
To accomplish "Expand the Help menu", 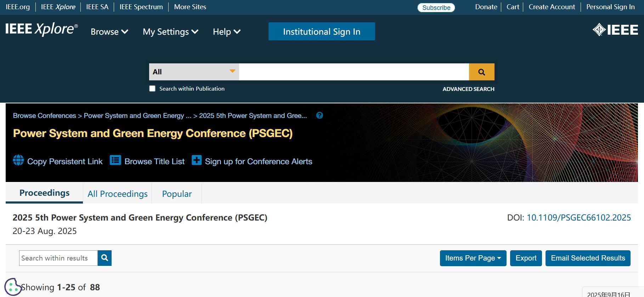I will point(226,32).
